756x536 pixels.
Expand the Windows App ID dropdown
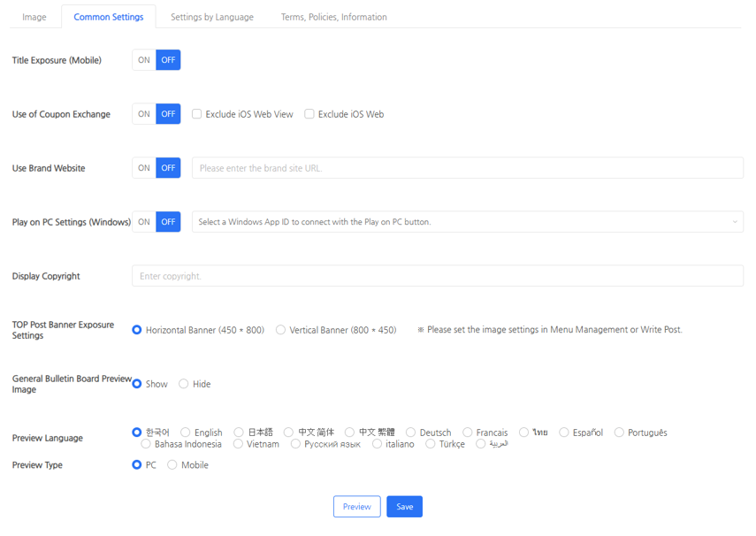467,222
